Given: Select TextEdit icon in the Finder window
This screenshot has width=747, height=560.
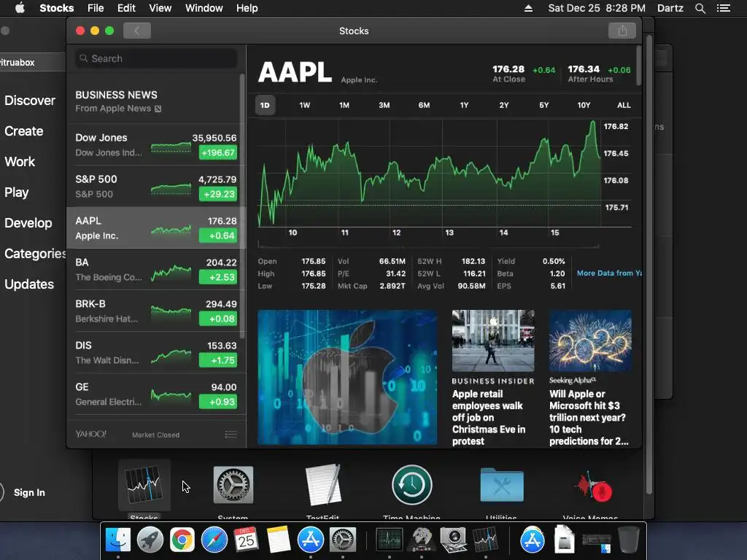Looking at the screenshot, I should (x=322, y=485).
